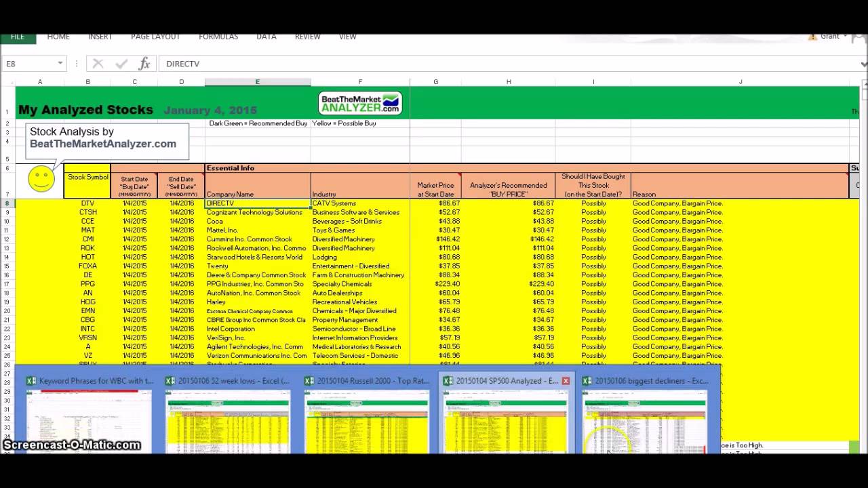The height and width of the screenshot is (488, 868).
Task: Open the FORMULAS ribbon tab
Action: [218, 37]
